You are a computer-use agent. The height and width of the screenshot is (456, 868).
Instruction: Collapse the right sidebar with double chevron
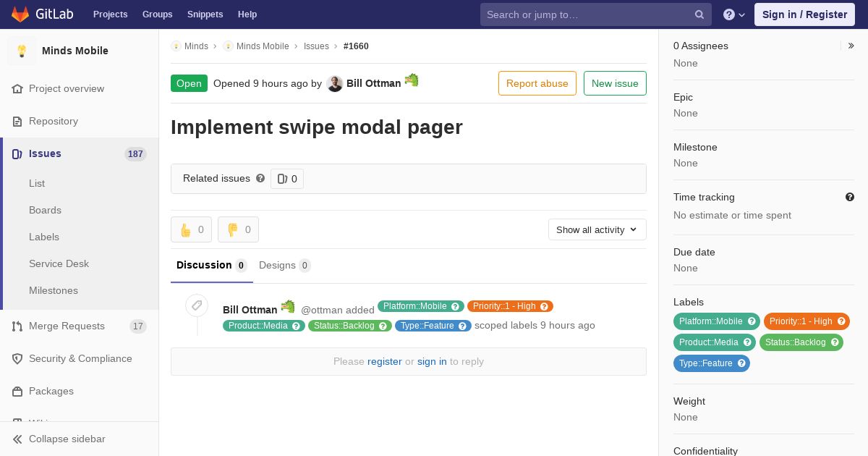tap(851, 46)
